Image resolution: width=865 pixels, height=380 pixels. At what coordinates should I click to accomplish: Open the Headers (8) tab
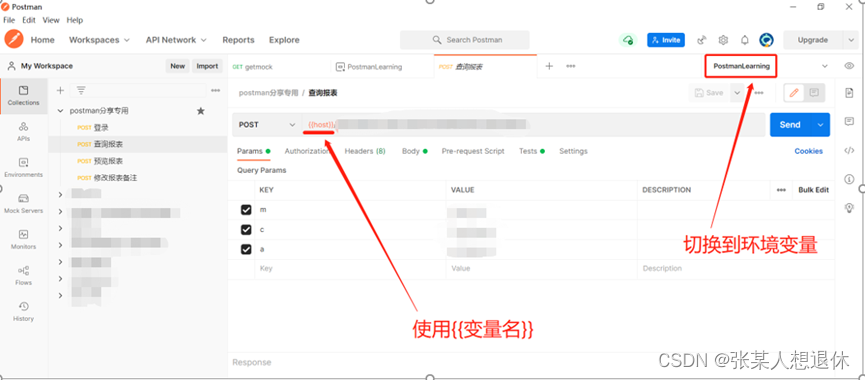(365, 151)
